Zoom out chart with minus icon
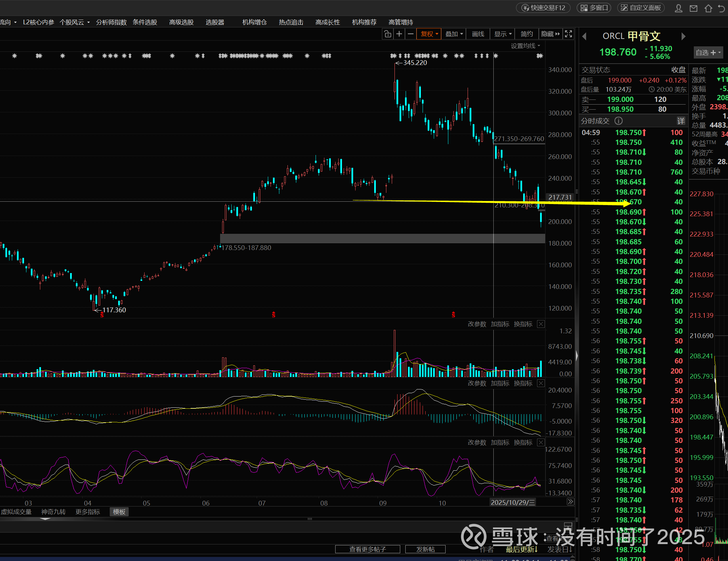 pos(411,34)
